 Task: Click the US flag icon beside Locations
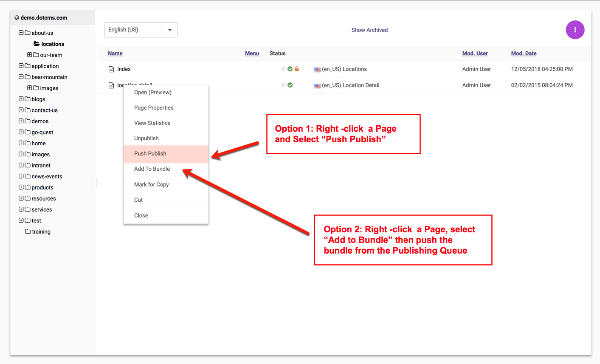click(317, 69)
